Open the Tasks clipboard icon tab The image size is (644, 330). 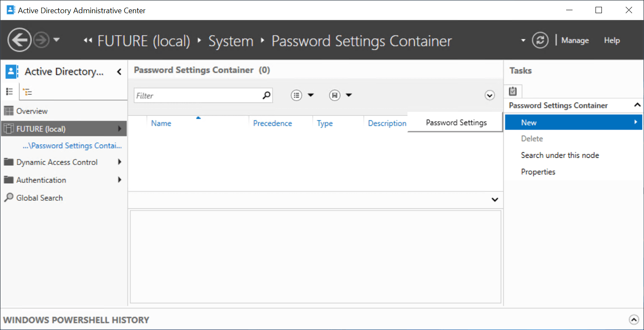[x=513, y=91]
